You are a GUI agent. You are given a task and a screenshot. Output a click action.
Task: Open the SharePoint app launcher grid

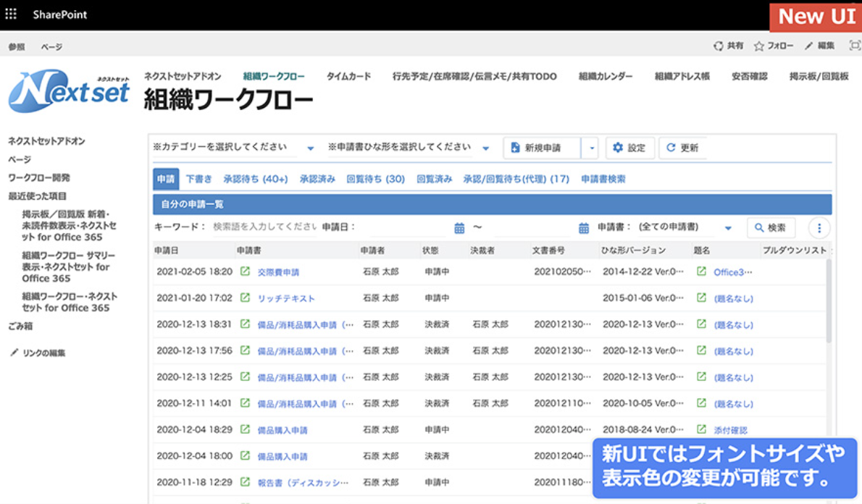tap(11, 14)
